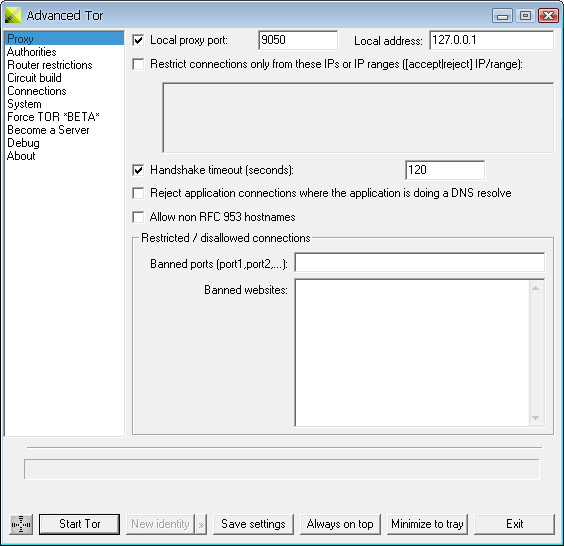
Task: Click the Banned websites scrollbar down arrow
Action: pos(536,418)
